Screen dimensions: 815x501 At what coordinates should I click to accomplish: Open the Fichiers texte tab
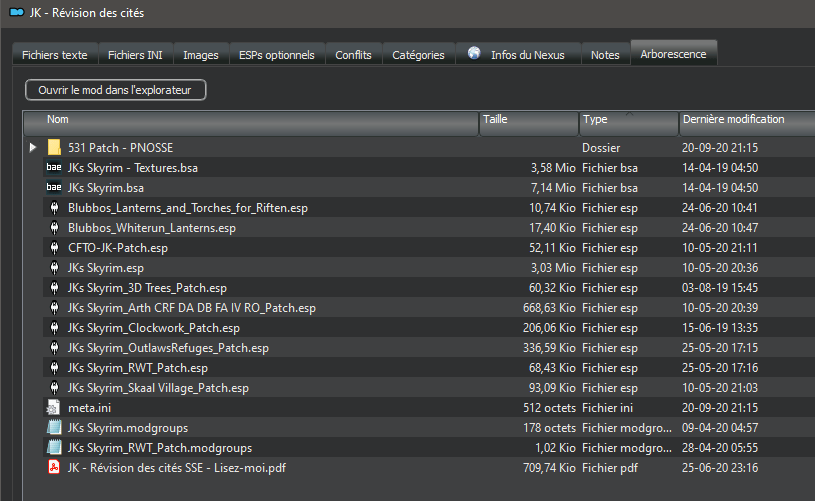coord(55,55)
